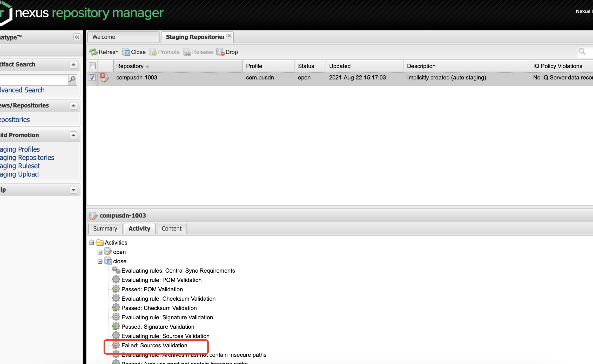The image size is (593, 364).
Task: Click the Drop repository toolbar icon
Action: click(220, 52)
